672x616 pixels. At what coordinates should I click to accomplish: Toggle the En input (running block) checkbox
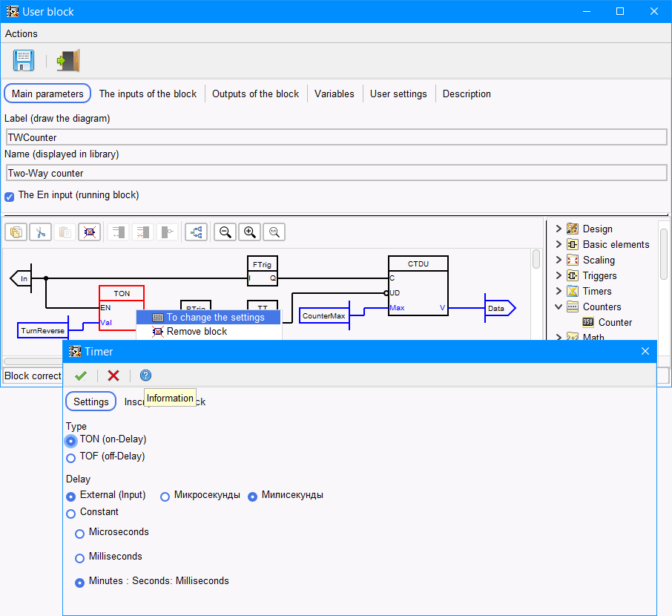10,197
